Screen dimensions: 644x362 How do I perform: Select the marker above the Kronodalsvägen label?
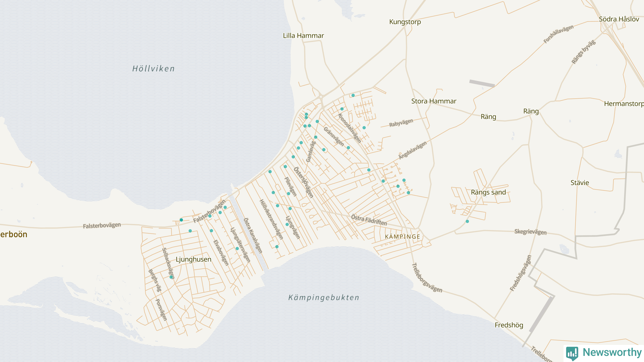pyautogui.click(x=342, y=109)
